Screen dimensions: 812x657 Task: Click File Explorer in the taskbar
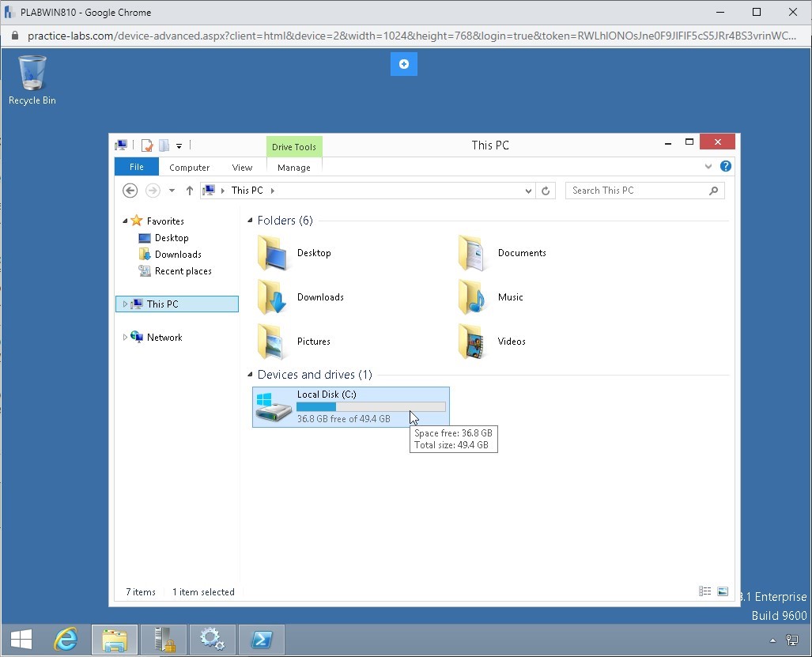[115, 640]
